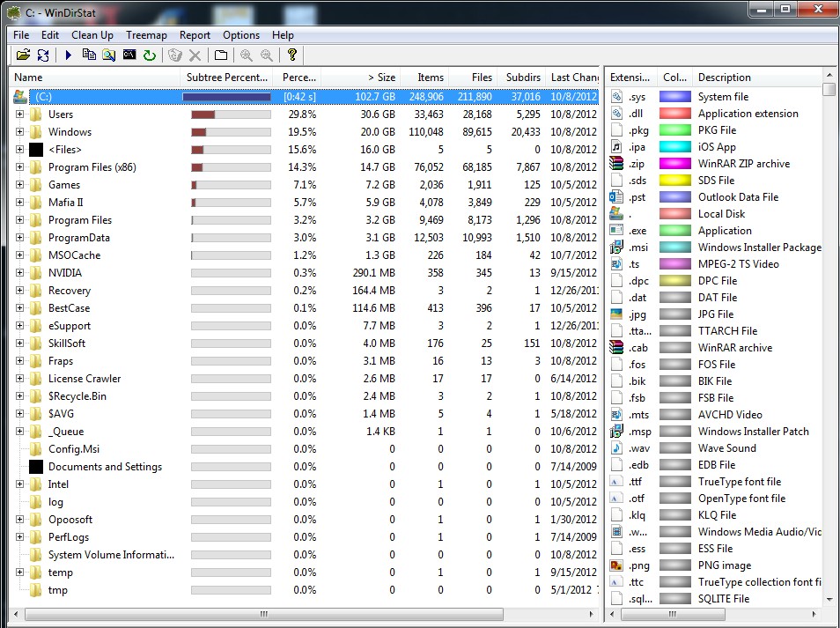Viewport: 840px width, 628px height.
Task: Click the Delete to Recycle Bin icon
Action: click(174, 55)
